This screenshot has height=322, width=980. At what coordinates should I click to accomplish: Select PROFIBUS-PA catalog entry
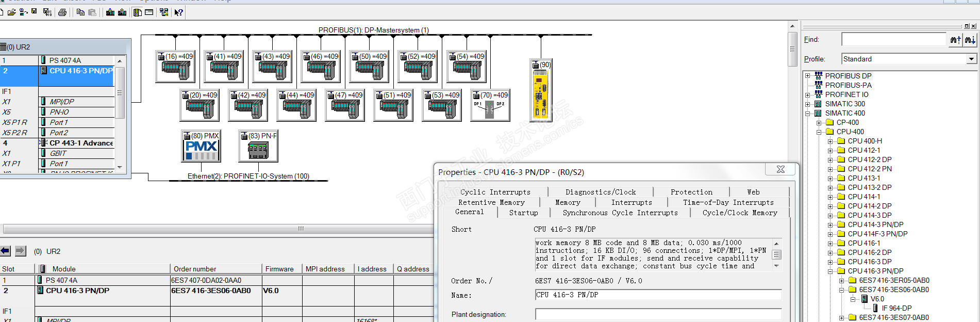pyautogui.click(x=848, y=85)
